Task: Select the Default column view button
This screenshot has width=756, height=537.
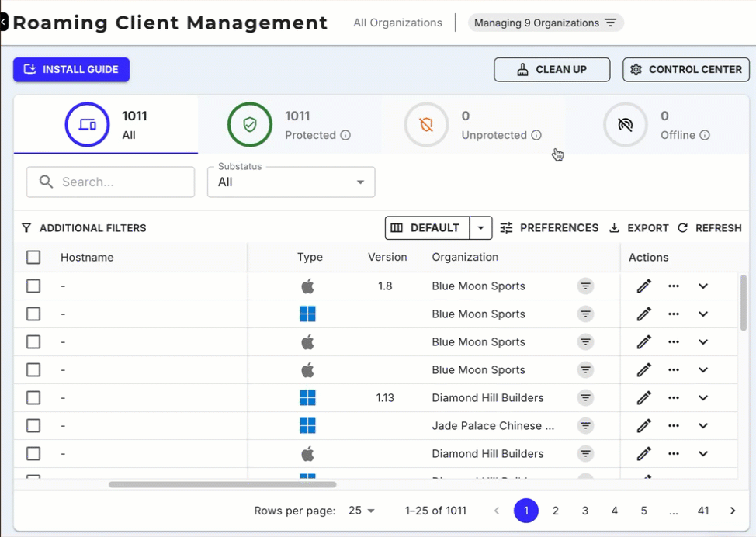Action: point(427,228)
